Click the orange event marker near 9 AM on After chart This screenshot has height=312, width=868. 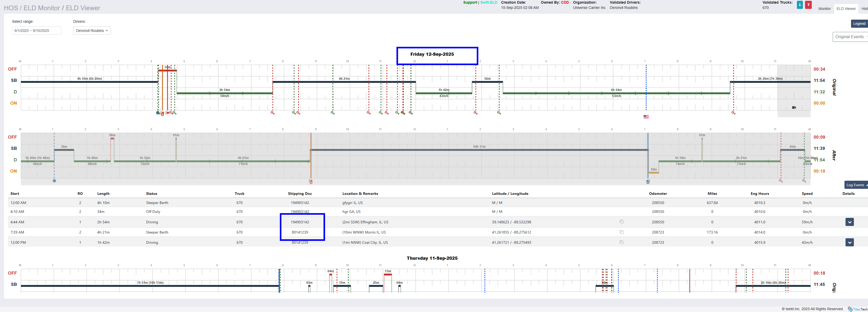(311, 181)
